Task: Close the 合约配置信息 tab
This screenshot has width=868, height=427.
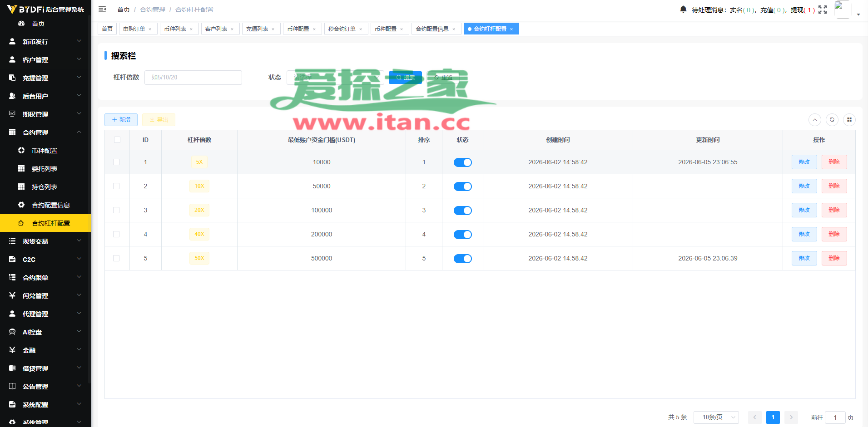Action: point(454,29)
